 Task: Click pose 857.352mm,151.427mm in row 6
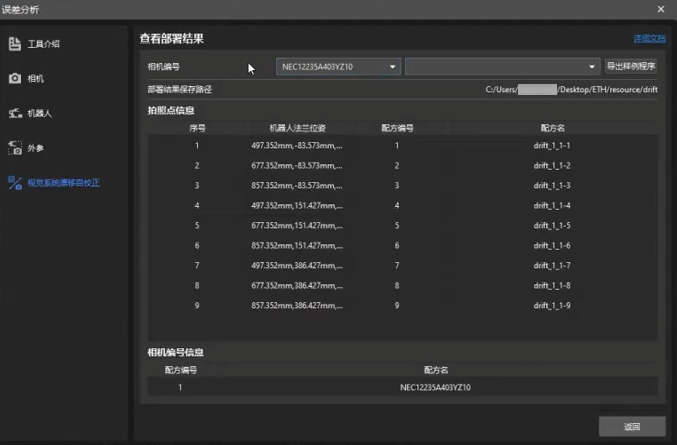(297, 245)
